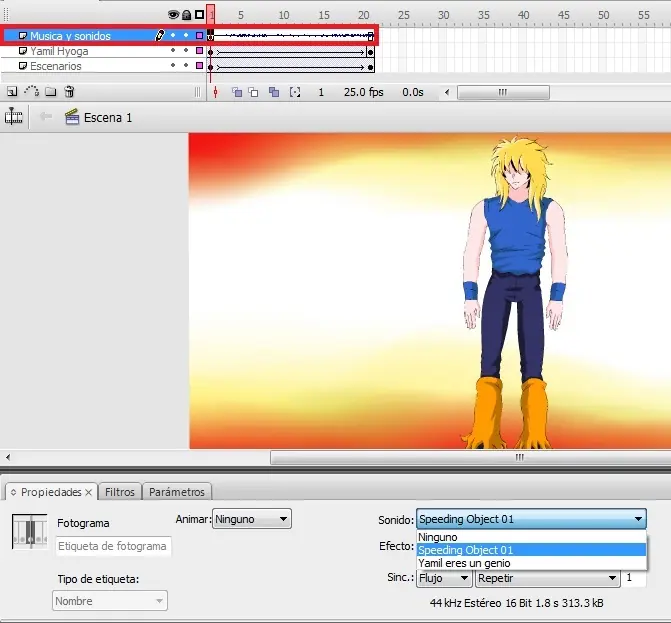This screenshot has width=671, height=623.
Task: Switch to the Filtros tab
Action: click(x=120, y=492)
